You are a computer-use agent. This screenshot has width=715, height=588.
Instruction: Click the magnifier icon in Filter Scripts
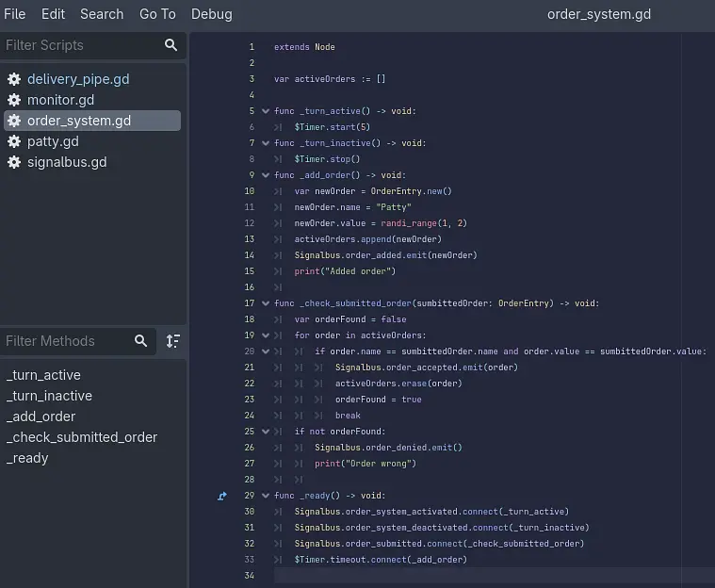171,45
